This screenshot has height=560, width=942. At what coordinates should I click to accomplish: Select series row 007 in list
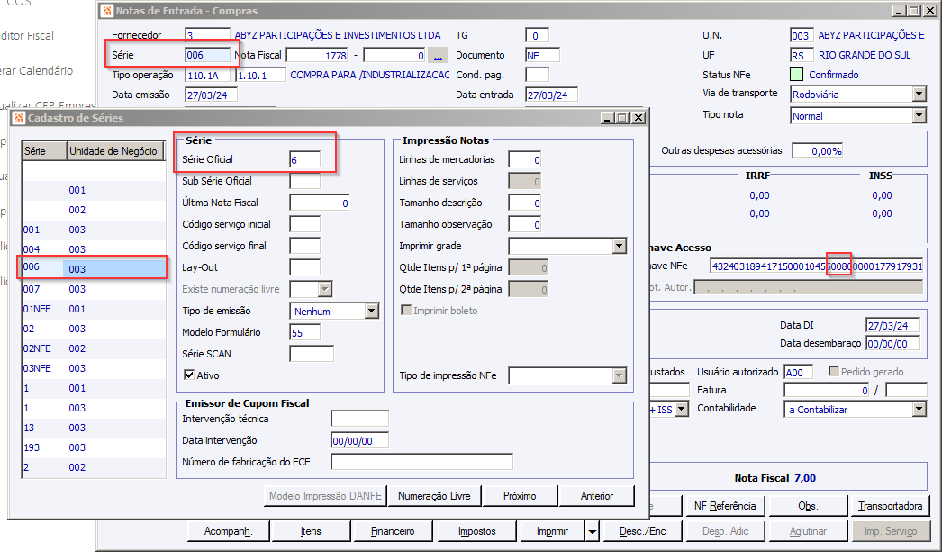tap(94, 289)
